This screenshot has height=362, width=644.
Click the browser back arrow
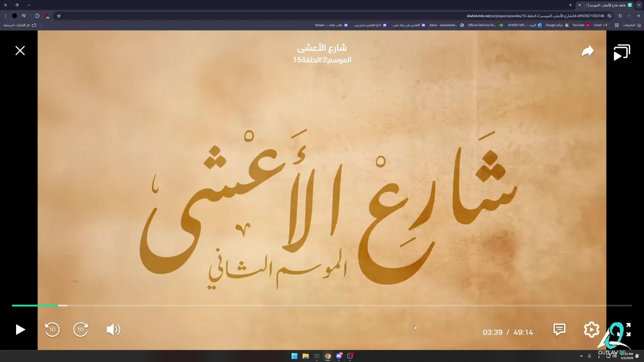[x=638, y=16]
